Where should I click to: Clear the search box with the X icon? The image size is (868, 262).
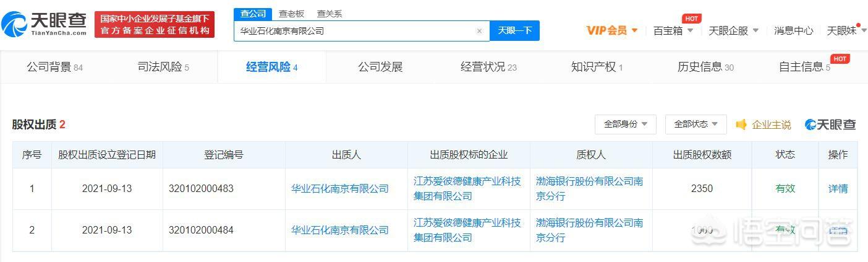click(479, 31)
